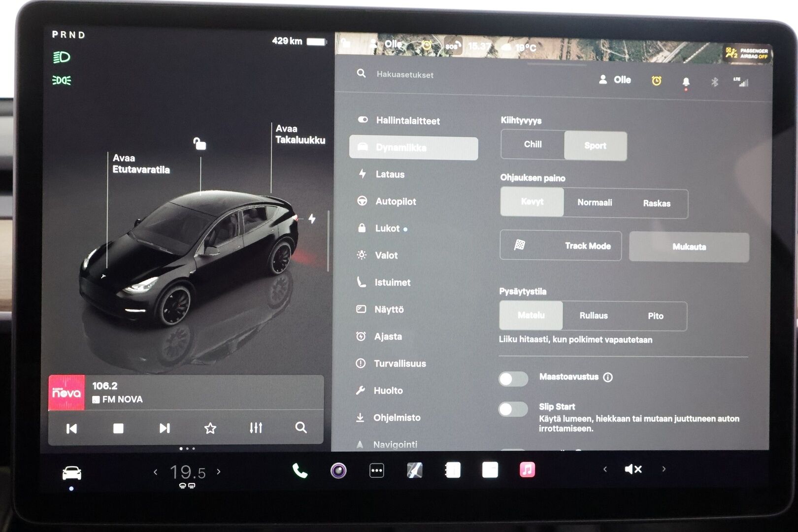The image size is (798, 532).
Task: Tap the Bluetooth icon
Action: point(715,82)
